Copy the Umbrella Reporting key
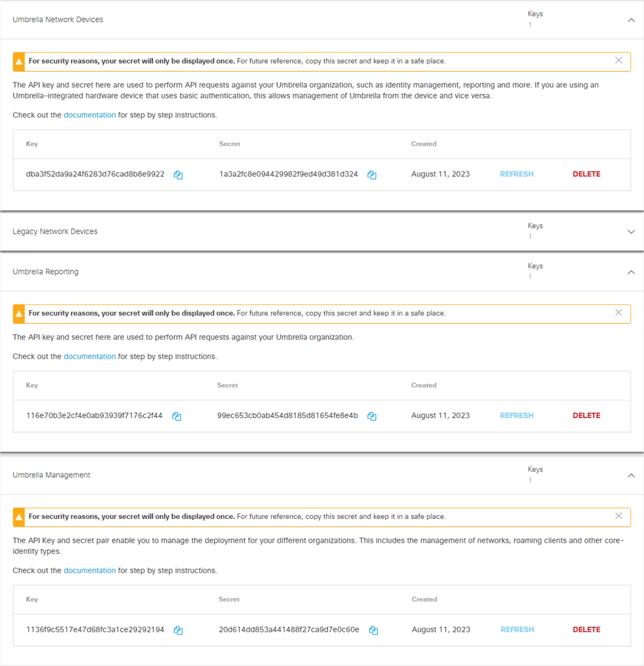Viewport: 644px width, 666px height. point(176,416)
